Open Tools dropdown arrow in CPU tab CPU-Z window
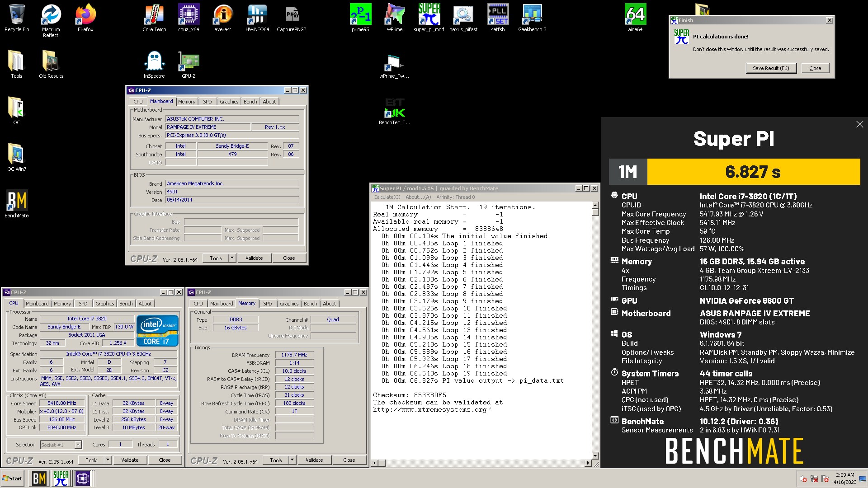The height and width of the screenshot is (488, 868). pos(108,460)
